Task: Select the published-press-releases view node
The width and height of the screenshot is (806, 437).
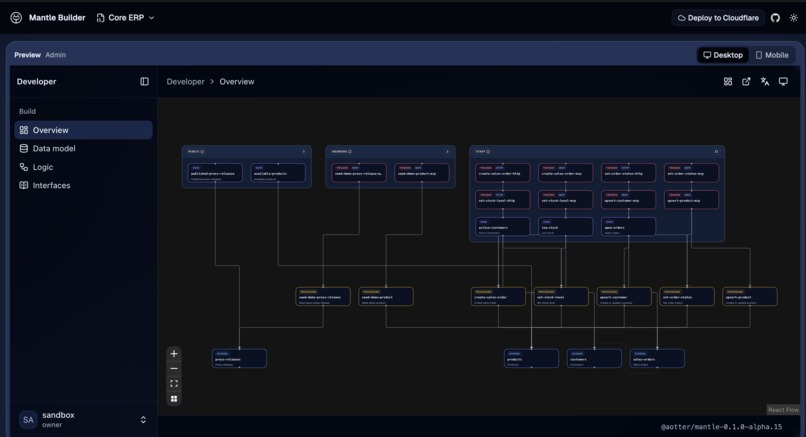Action: [215, 173]
